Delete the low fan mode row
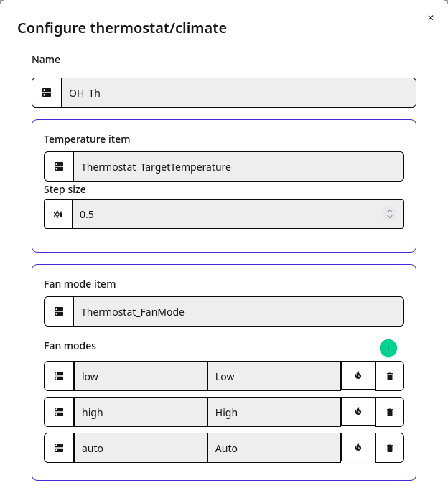Screen dimensions: 448x488 point(390,376)
